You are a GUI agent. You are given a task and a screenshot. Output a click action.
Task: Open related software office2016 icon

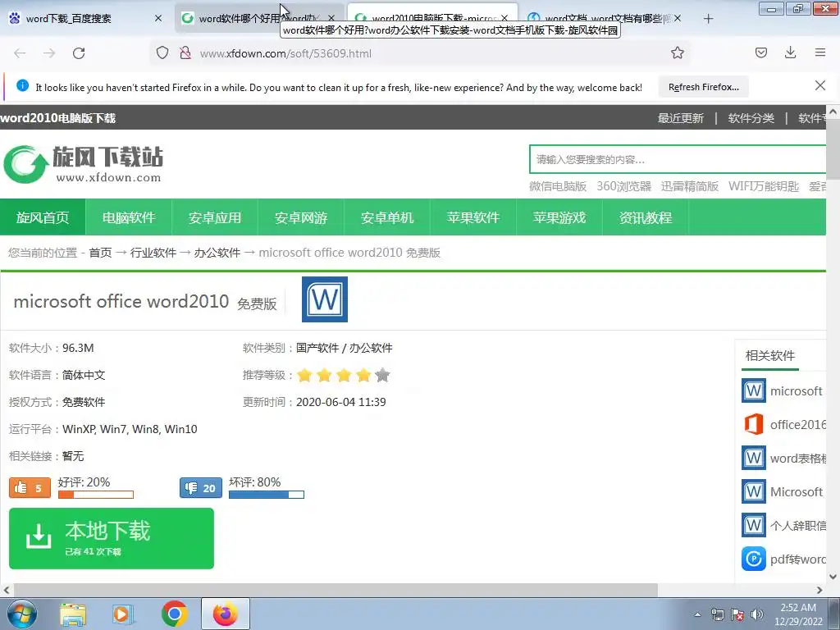click(x=754, y=424)
